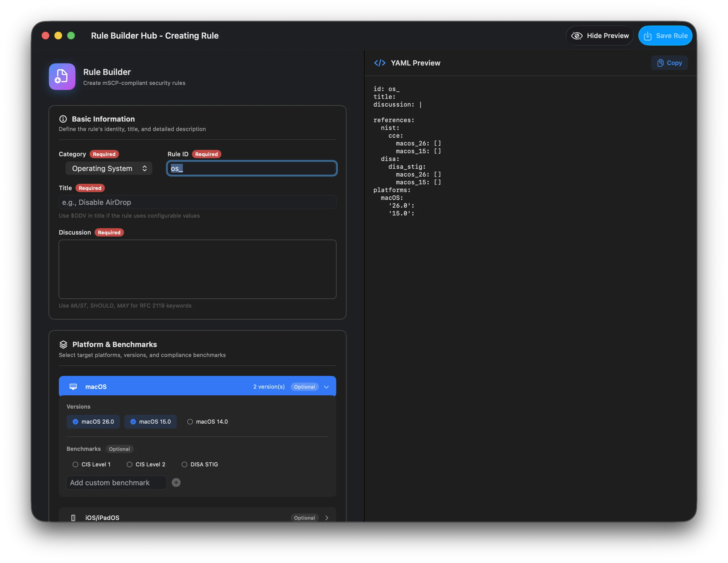
Task: Save the rule with Save Rule button
Action: point(665,36)
